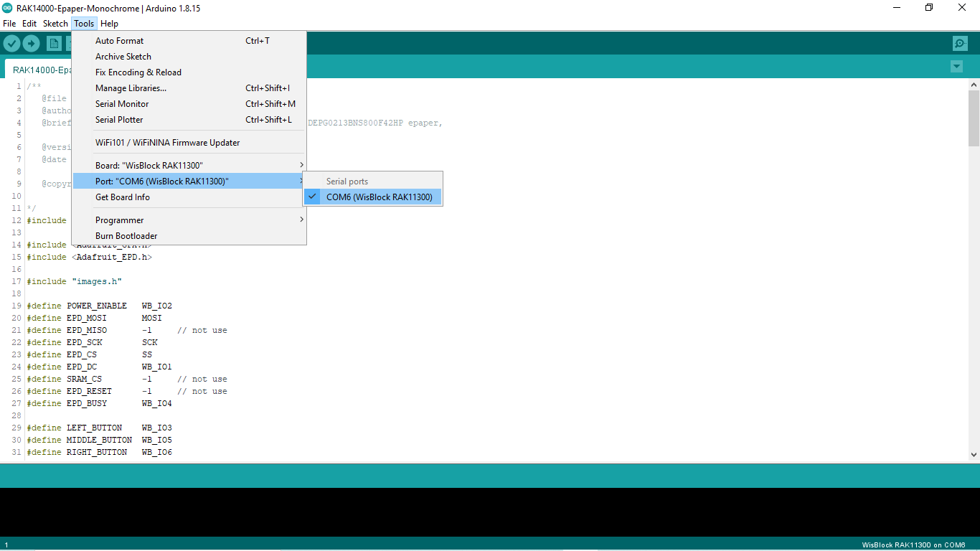Expand the Board: "WisBlock RAK11300" submenu

(189, 166)
